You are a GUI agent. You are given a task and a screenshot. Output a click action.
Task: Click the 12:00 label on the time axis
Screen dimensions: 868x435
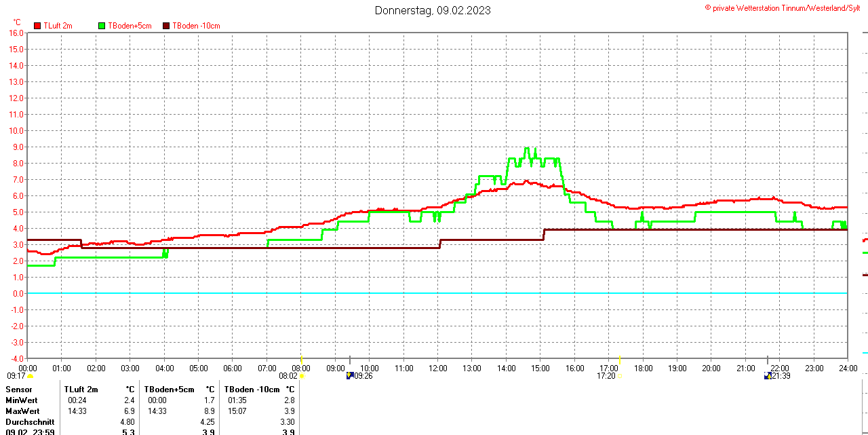click(438, 368)
